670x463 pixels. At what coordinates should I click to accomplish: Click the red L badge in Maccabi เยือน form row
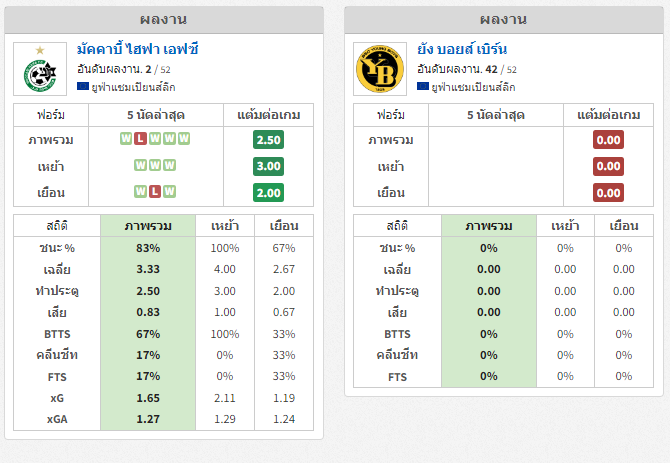click(x=155, y=191)
